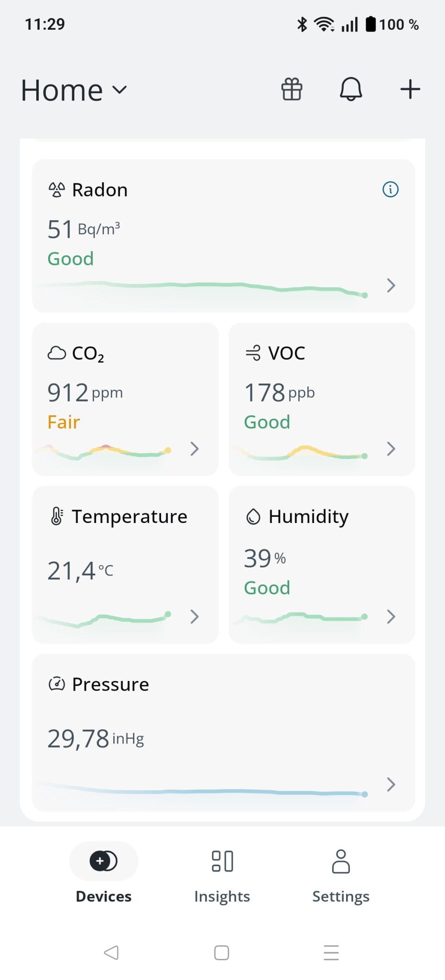445x980 pixels.
Task: Expand VOC details arrow
Action: 391,449
